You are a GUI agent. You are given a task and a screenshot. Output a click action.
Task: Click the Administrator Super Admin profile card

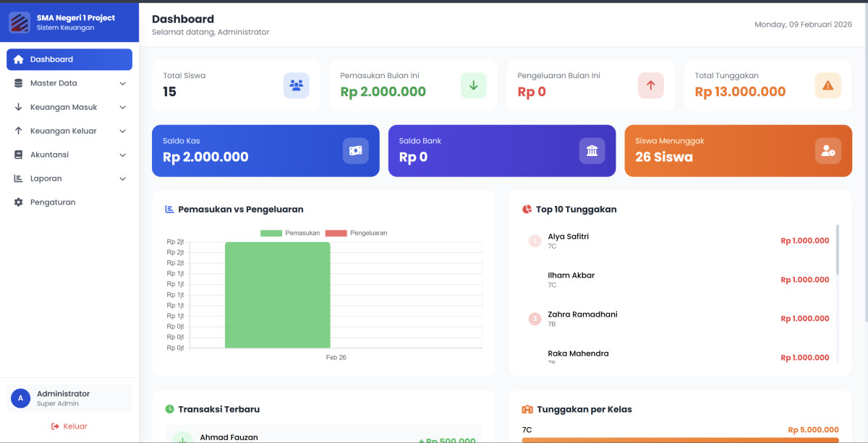(69, 398)
